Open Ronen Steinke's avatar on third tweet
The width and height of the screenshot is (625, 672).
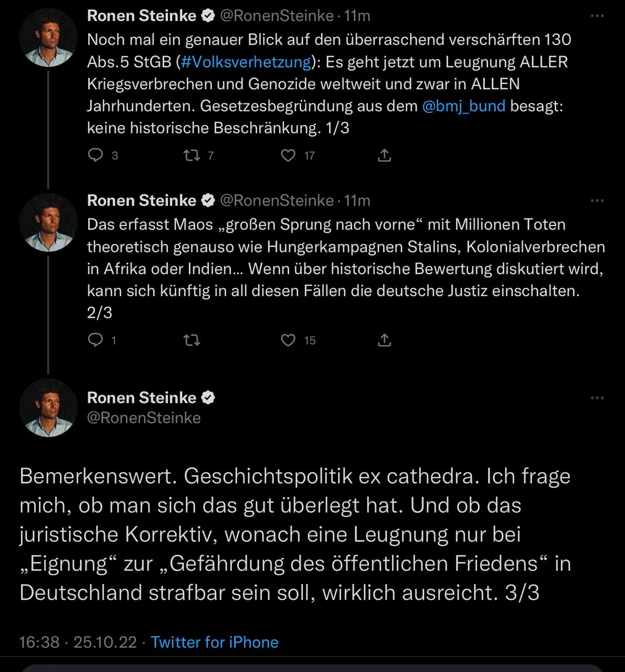[x=48, y=407]
